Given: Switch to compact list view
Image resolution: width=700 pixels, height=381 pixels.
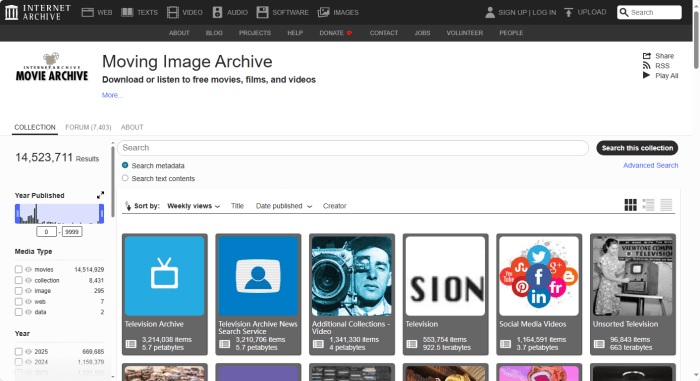Looking at the screenshot, I should click(666, 205).
